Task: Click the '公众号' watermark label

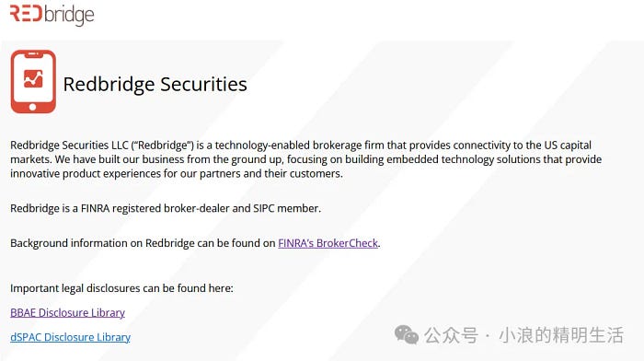Action: (452, 335)
